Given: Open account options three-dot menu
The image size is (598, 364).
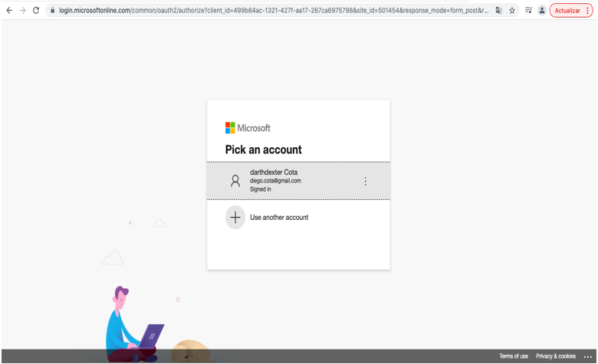Looking at the screenshot, I should click(x=365, y=181).
